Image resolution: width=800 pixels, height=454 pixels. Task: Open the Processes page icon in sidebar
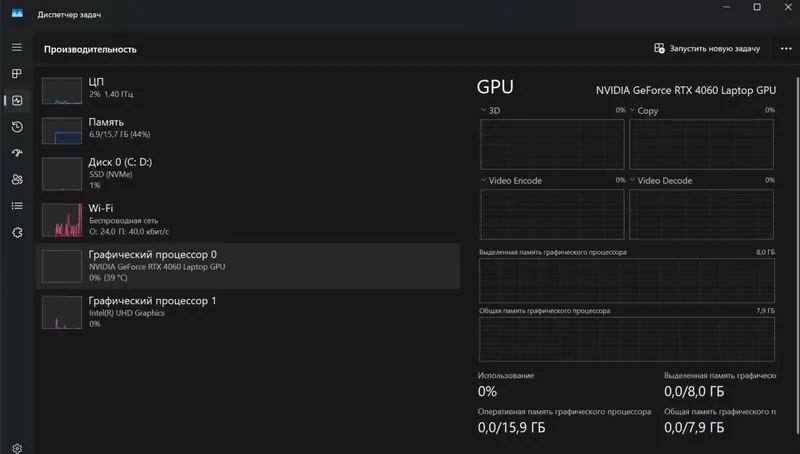coord(17,73)
